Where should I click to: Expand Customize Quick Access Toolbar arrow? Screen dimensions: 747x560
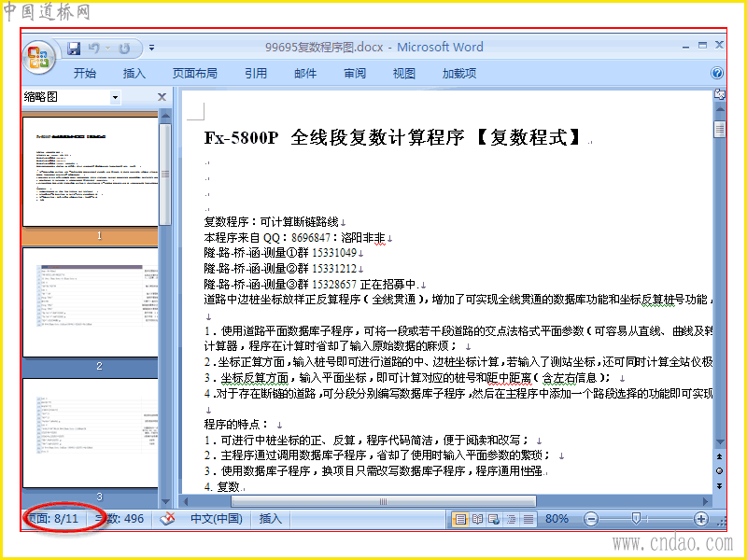pos(151,48)
